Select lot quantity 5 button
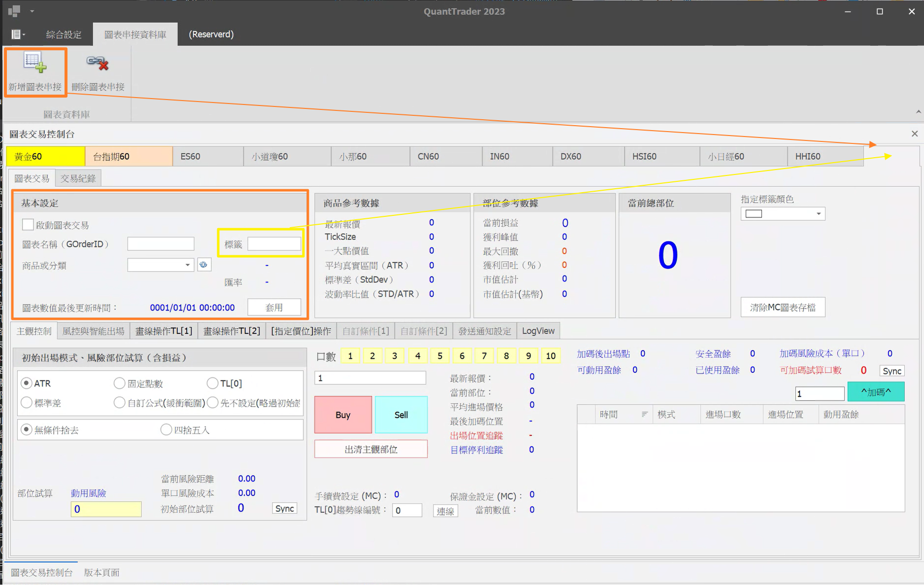The height and width of the screenshot is (585, 924). [440, 356]
